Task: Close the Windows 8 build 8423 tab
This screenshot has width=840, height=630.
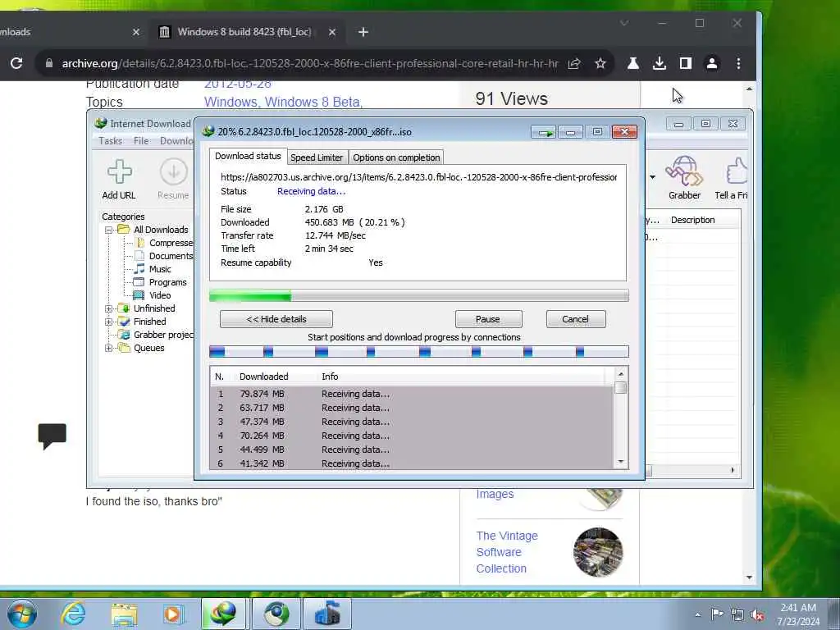Action: [x=332, y=32]
